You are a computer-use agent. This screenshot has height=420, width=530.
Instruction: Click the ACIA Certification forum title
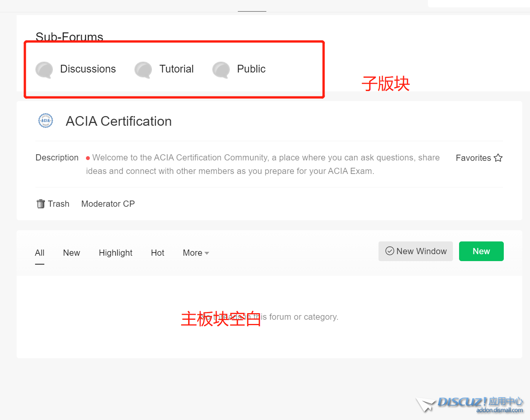point(118,121)
